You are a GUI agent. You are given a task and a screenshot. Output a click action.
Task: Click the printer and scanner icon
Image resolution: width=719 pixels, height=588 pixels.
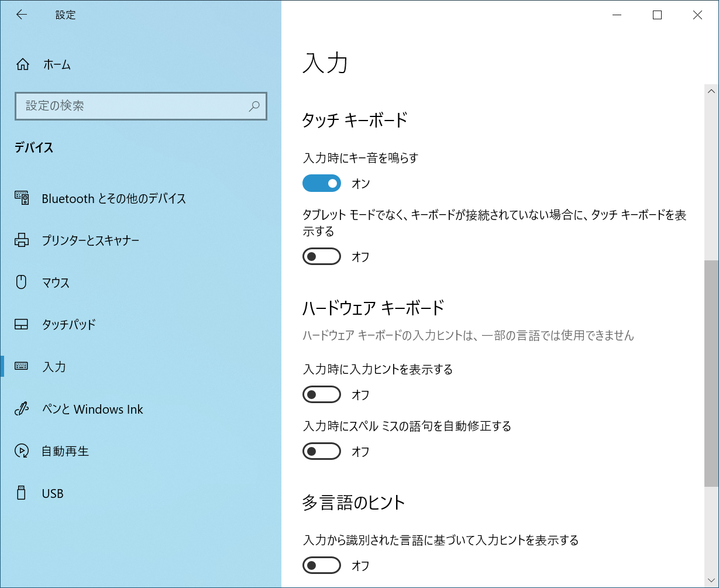pyautogui.click(x=22, y=240)
